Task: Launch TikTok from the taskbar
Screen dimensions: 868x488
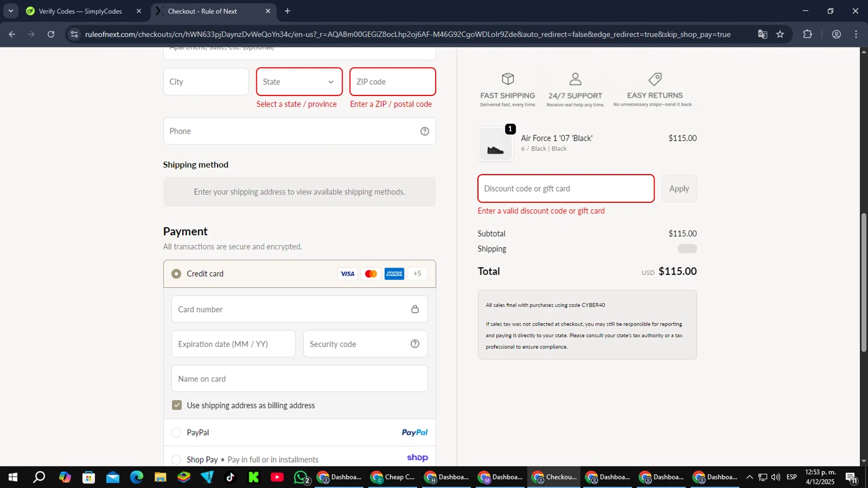Action: [x=230, y=477]
